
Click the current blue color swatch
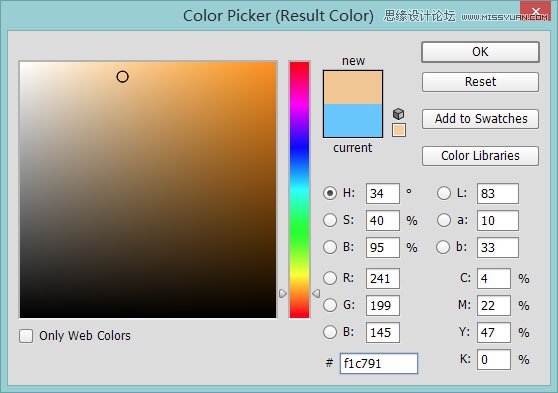353,121
